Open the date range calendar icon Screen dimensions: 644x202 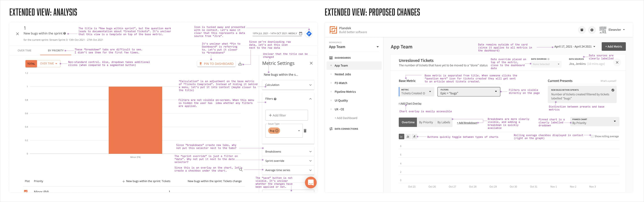tap(301, 33)
